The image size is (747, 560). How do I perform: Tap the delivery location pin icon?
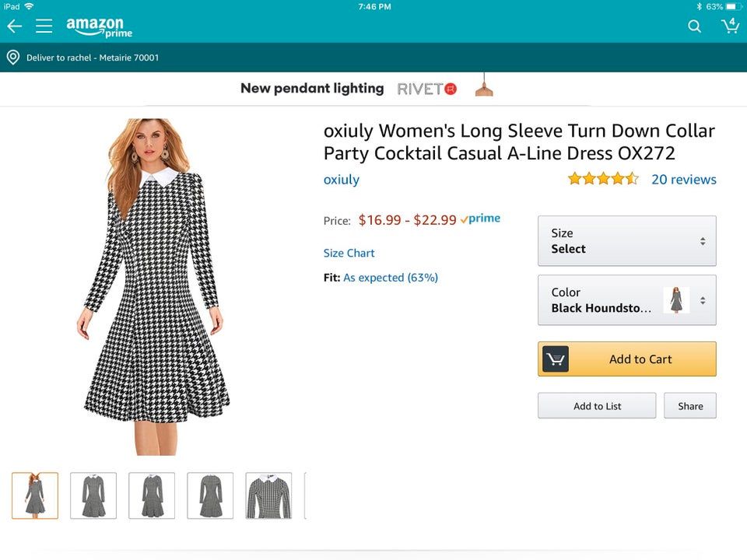point(12,58)
